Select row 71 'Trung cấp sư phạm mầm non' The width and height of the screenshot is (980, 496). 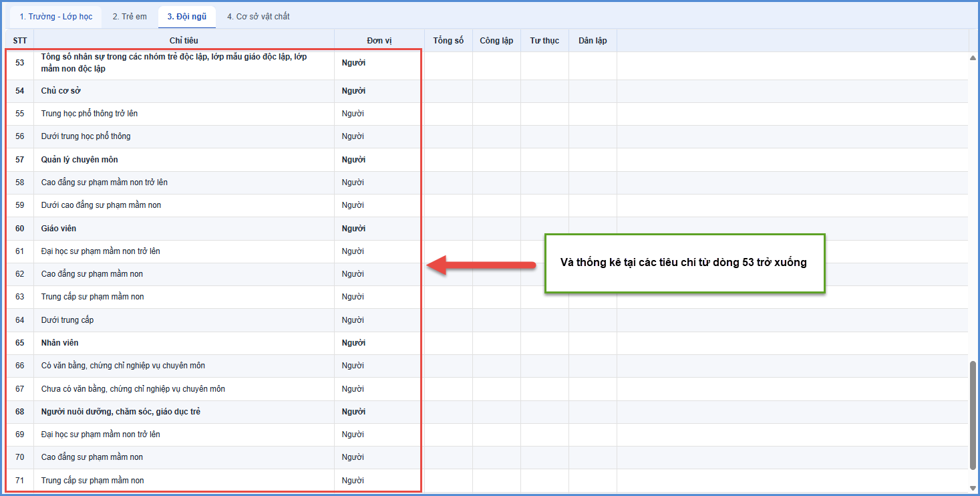click(x=487, y=481)
